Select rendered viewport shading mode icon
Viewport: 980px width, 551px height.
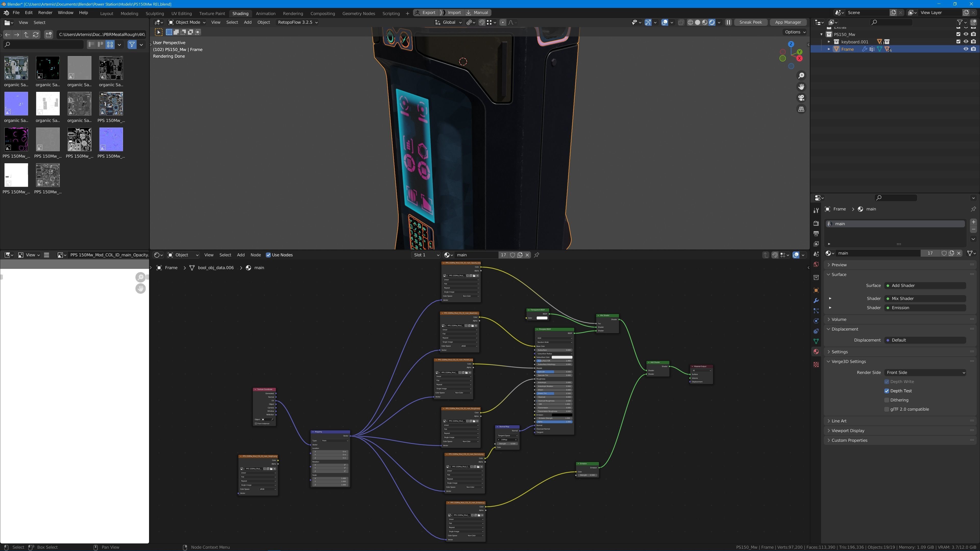[712, 22]
